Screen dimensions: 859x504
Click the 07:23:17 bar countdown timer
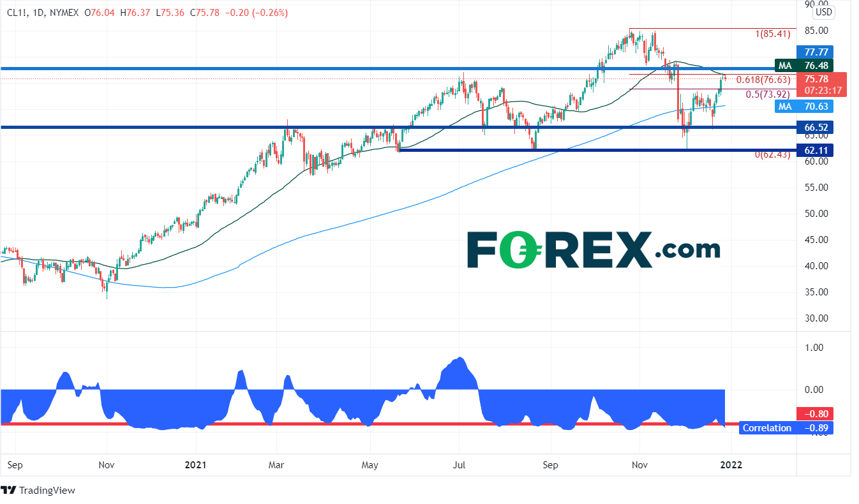click(822, 91)
